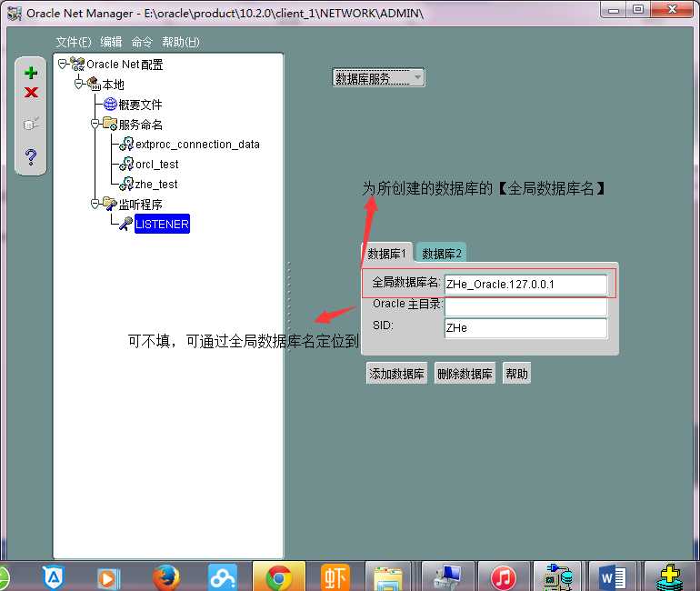The image size is (700, 591).
Task: Collapse the Oracle Net 配置 tree root
Action: (x=63, y=65)
